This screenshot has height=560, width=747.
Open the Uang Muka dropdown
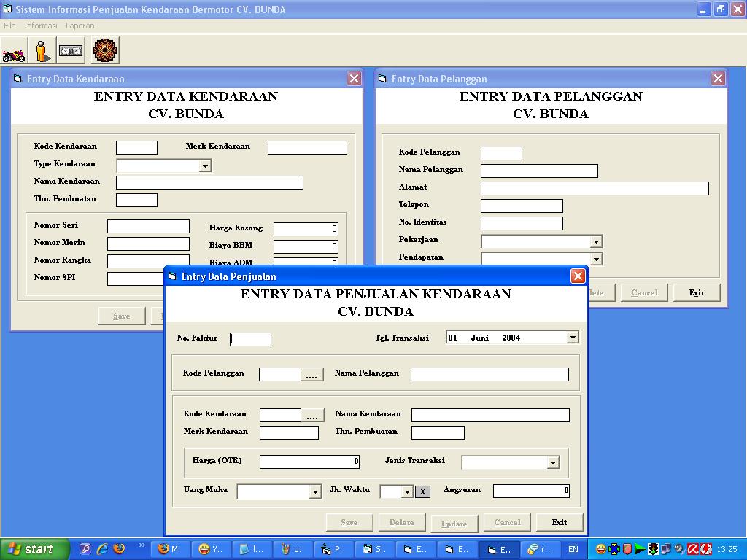(315, 491)
